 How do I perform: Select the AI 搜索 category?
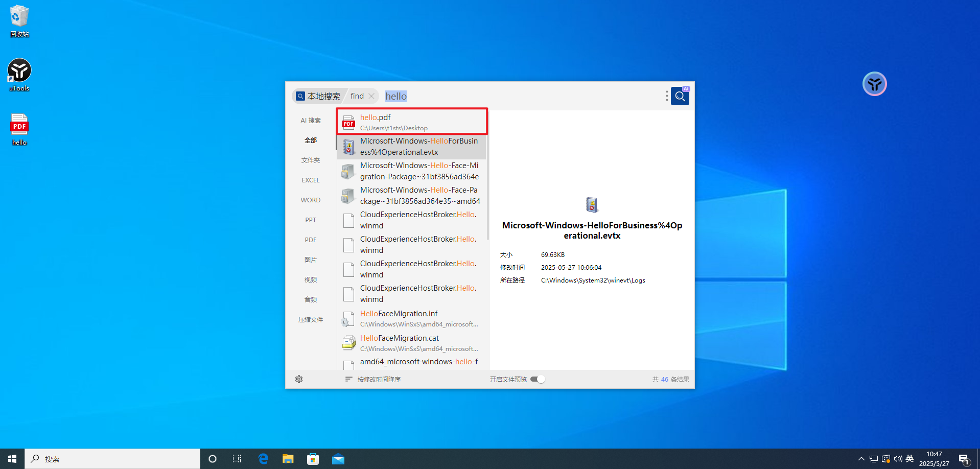(x=311, y=121)
